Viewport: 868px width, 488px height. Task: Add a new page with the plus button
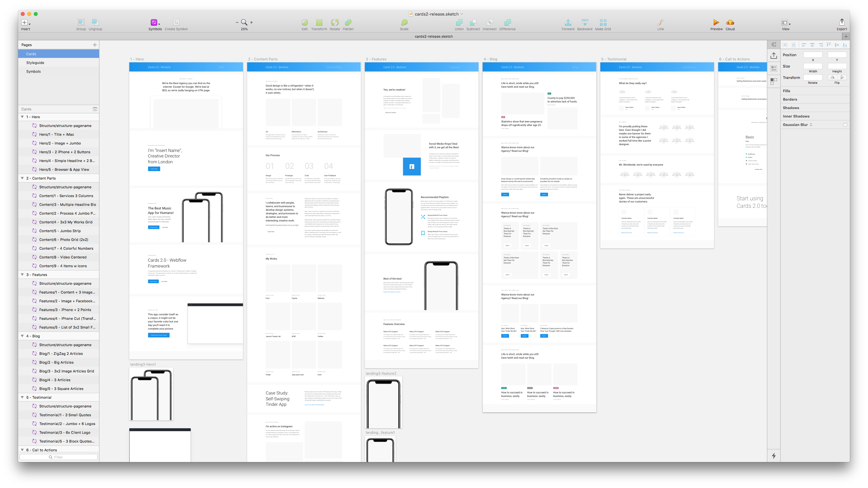(95, 44)
